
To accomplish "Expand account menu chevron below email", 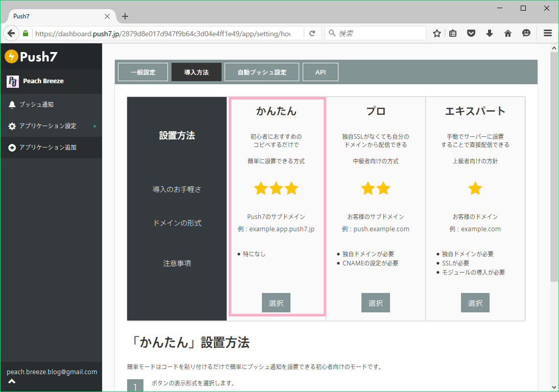I will coord(12,382).
